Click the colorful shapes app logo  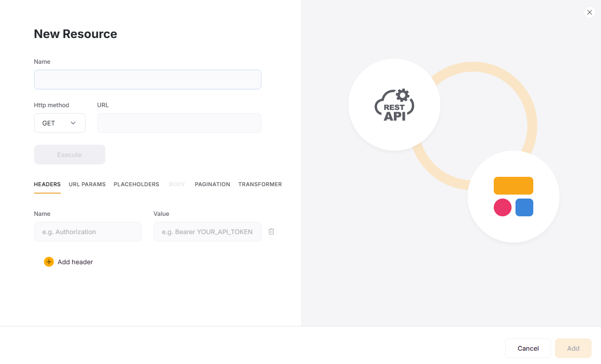tap(514, 197)
